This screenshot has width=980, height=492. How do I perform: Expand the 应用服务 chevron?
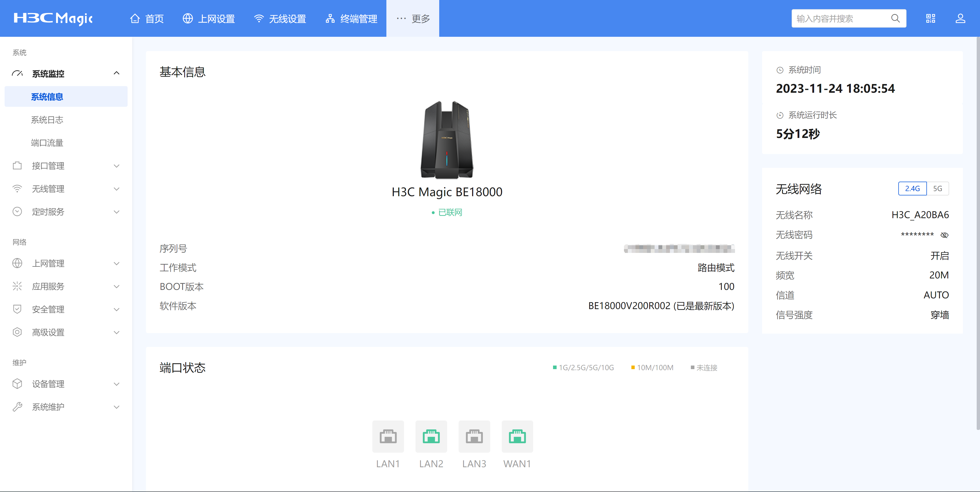[x=117, y=286]
